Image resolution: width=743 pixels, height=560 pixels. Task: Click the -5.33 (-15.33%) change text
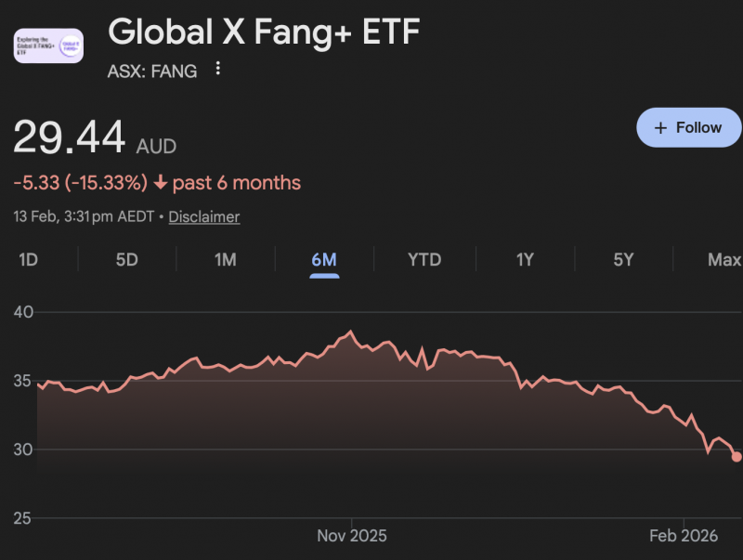coord(80,183)
